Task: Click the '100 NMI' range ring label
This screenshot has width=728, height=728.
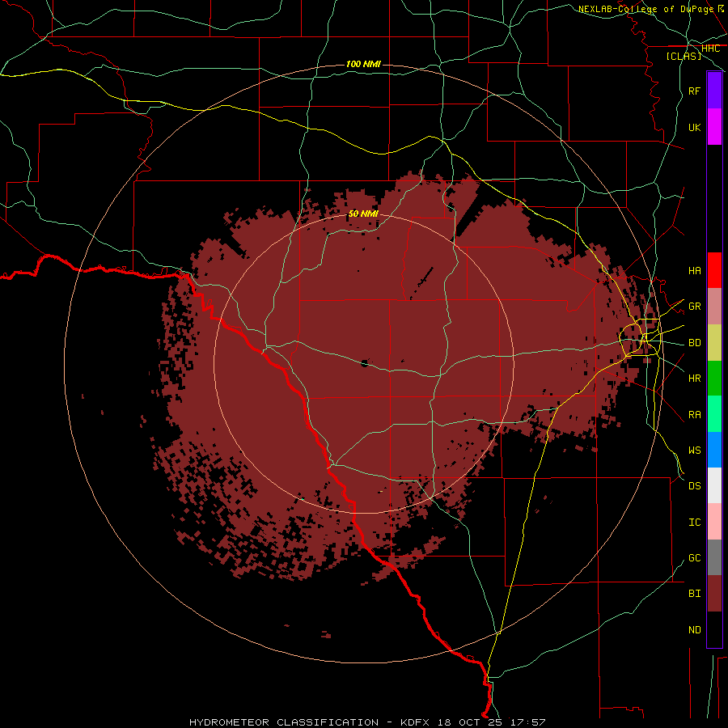Action: click(363, 64)
